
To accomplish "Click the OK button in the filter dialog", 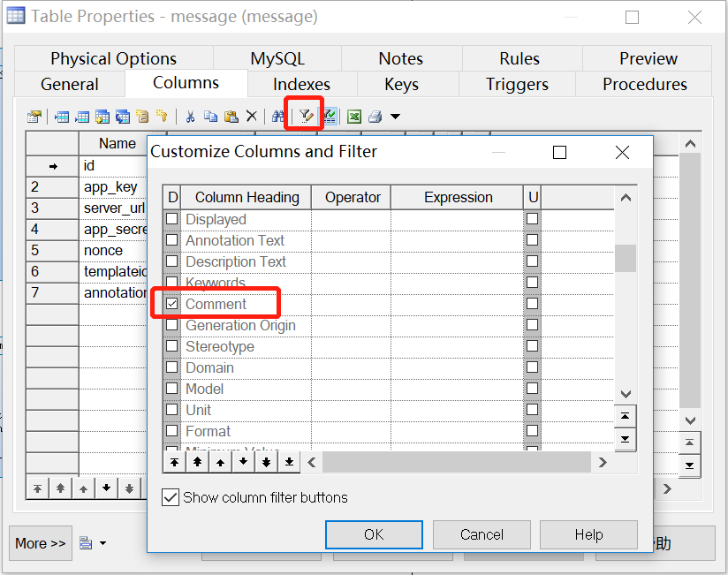I will pos(374,534).
